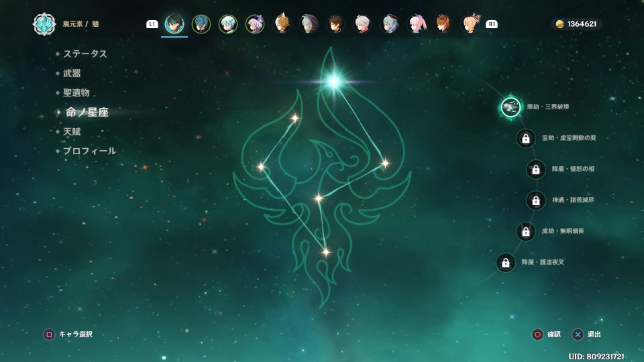Click the bright activated star atop the constellation
The width and height of the screenshot is (644, 362).
(333, 81)
